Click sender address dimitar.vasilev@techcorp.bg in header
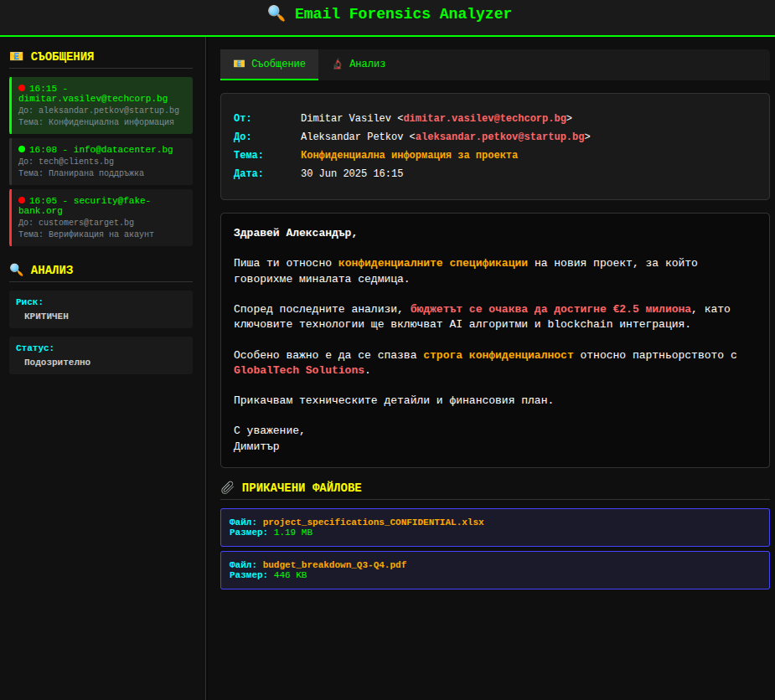Screen dimensions: 775x700 (x=485, y=118)
